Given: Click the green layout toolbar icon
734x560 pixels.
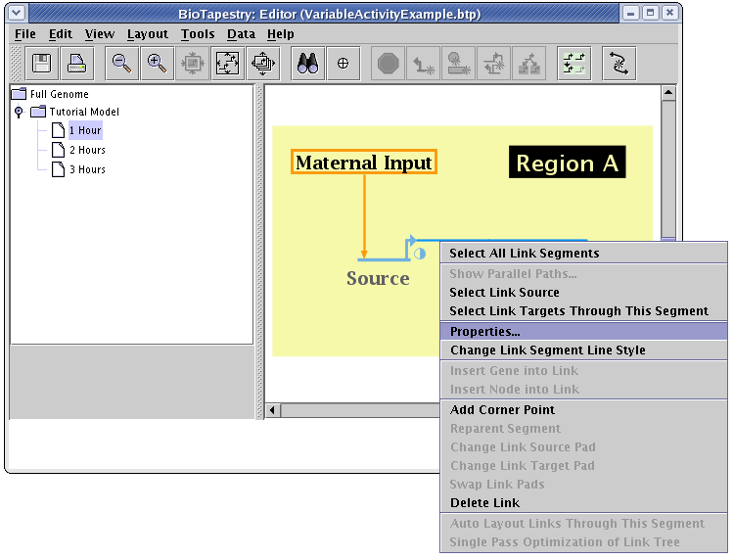Looking at the screenshot, I should click(x=573, y=64).
